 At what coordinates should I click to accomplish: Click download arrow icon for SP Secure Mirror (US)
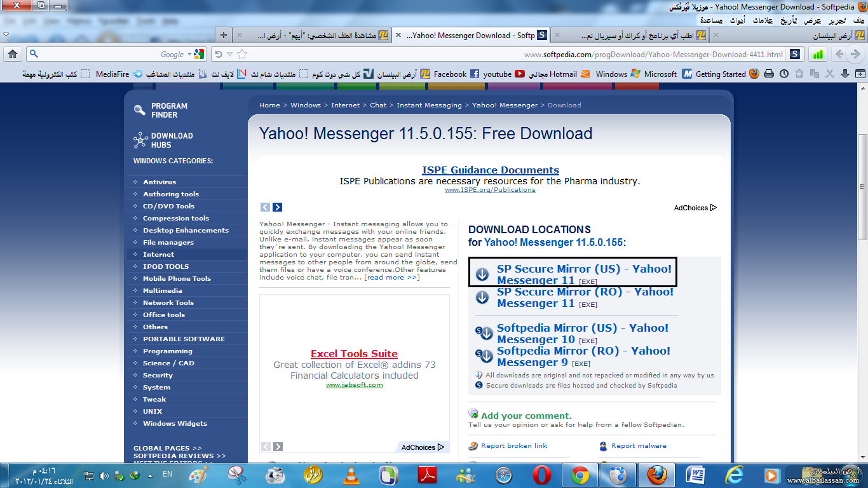pos(482,274)
